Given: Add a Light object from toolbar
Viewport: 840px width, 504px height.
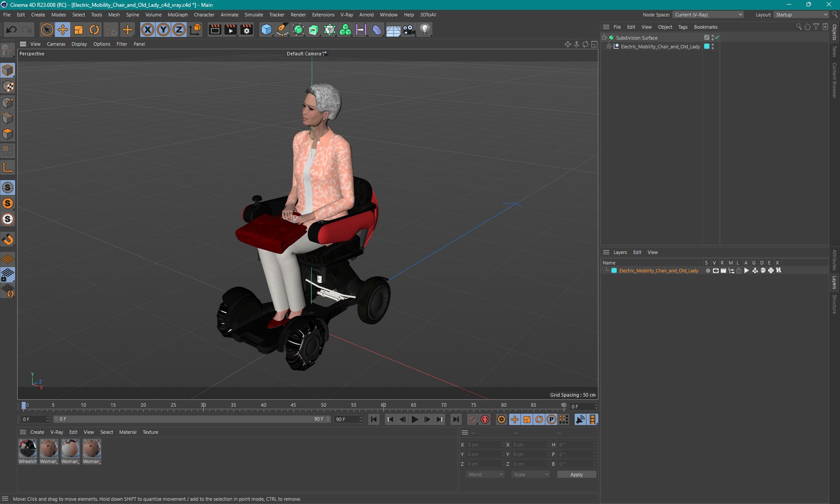Looking at the screenshot, I should (x=425, y=30).
